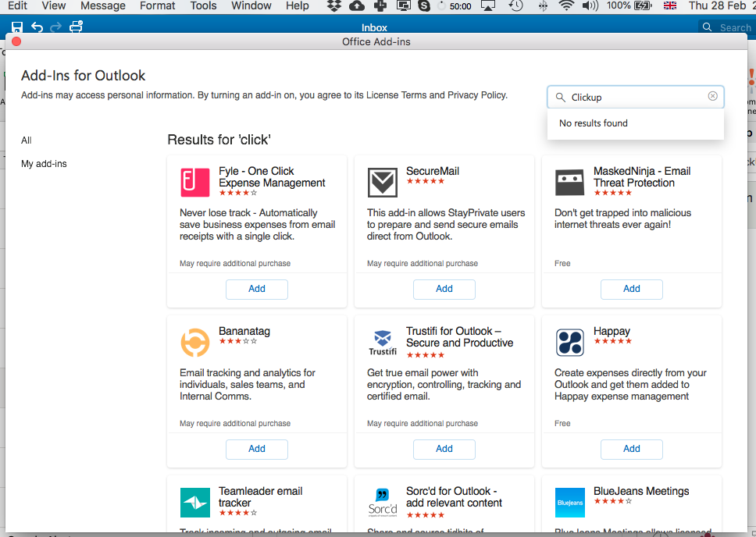Viewport: 756px width, 537px height.
Task: Open the Format menu
Action: (x=157, y=5)
